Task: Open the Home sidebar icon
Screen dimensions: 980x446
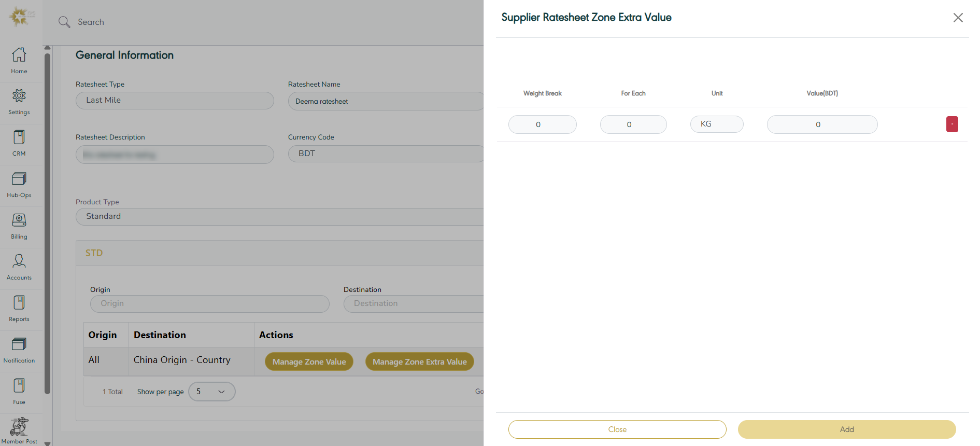Action: (19, 60)
